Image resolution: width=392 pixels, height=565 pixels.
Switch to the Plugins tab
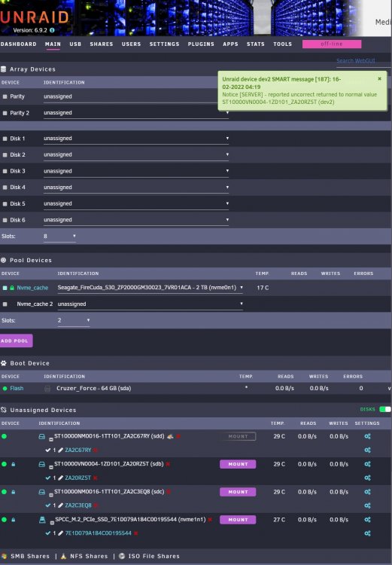point(201,44)
